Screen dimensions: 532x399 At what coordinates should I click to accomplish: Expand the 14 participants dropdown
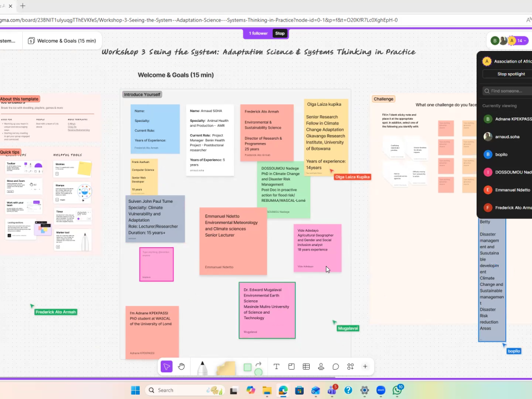(x=521, y=40)
